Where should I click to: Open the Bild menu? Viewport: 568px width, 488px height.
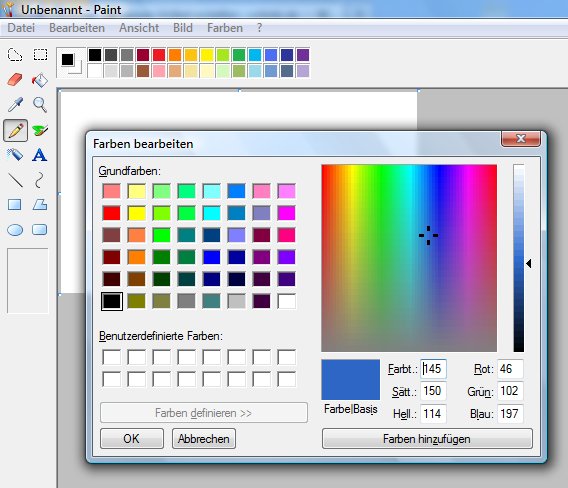click(183, 28)
